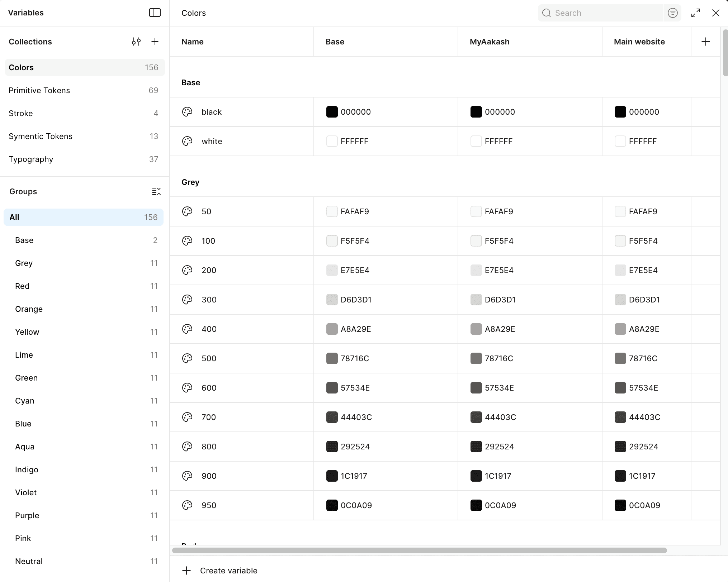
Task: Click the Main website mode header
Action: tap(639, 42)
